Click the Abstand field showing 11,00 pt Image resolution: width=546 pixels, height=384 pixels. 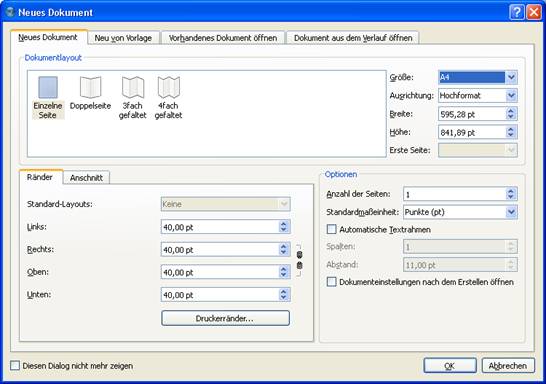coord(460,265)
